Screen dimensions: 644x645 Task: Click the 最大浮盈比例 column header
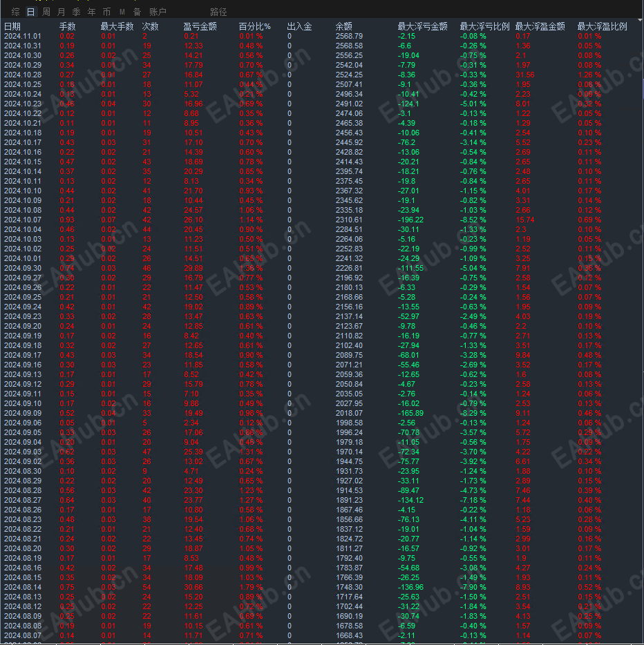pos(603,27)
